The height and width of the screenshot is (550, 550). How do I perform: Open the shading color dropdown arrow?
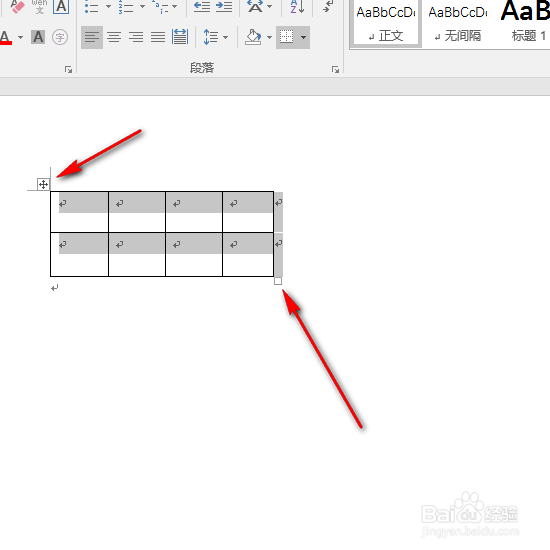269,37
